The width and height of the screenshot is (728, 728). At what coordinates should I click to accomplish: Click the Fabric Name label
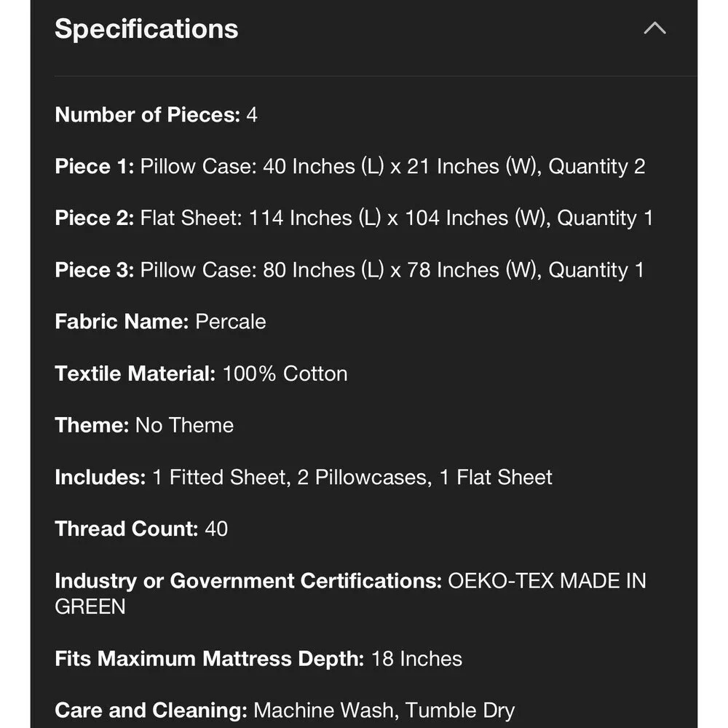122,322
